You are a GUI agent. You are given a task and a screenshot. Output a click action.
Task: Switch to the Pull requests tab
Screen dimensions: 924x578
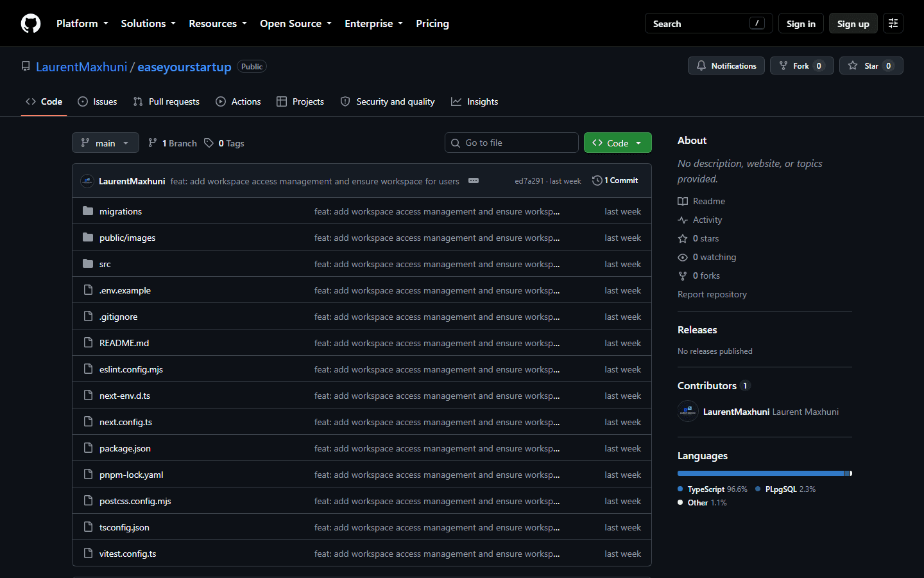coord(166,101)
